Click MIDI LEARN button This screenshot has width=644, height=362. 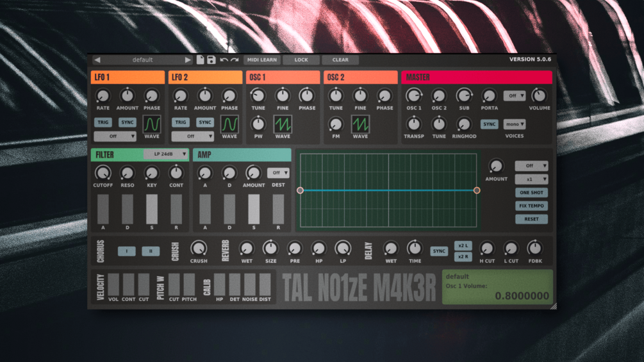pos(261,60)
